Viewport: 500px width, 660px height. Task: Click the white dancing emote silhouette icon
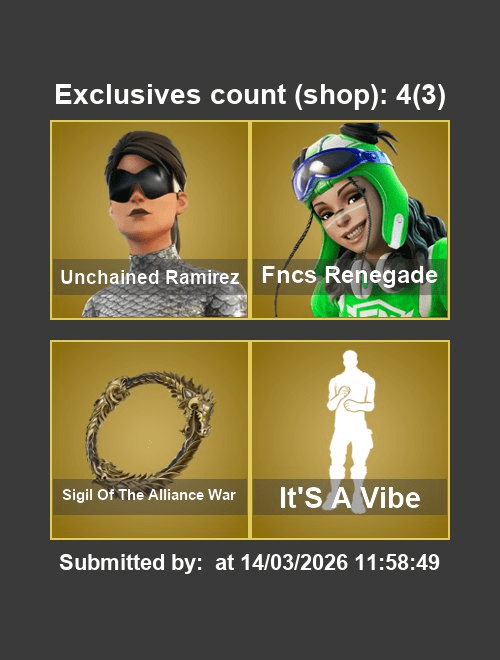351,431
